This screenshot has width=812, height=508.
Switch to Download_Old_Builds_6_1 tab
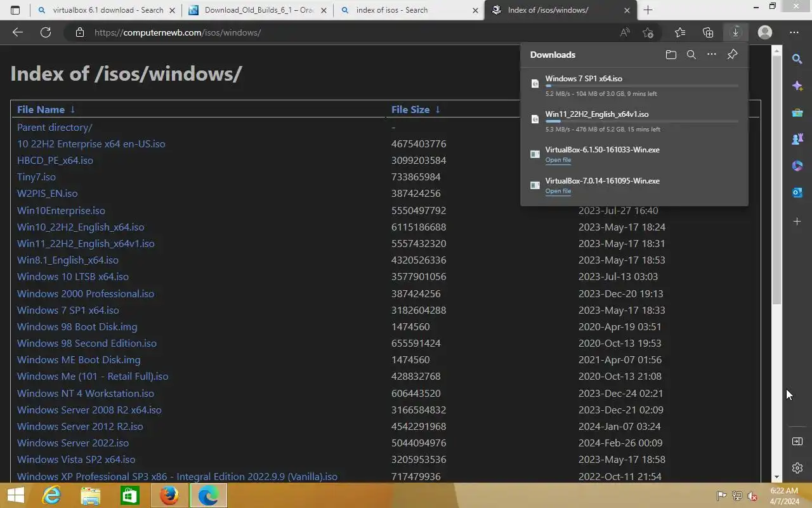point(257,10)
